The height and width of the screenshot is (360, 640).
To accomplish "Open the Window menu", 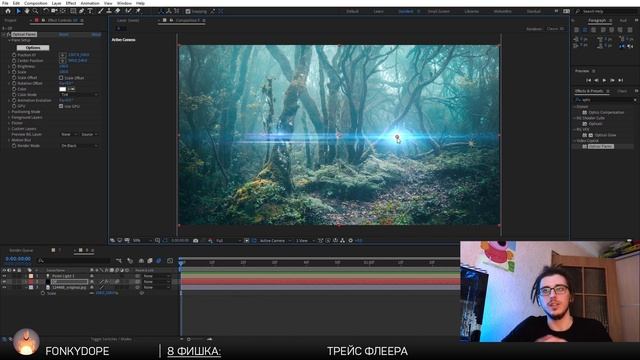I will [x=124, y=3].
